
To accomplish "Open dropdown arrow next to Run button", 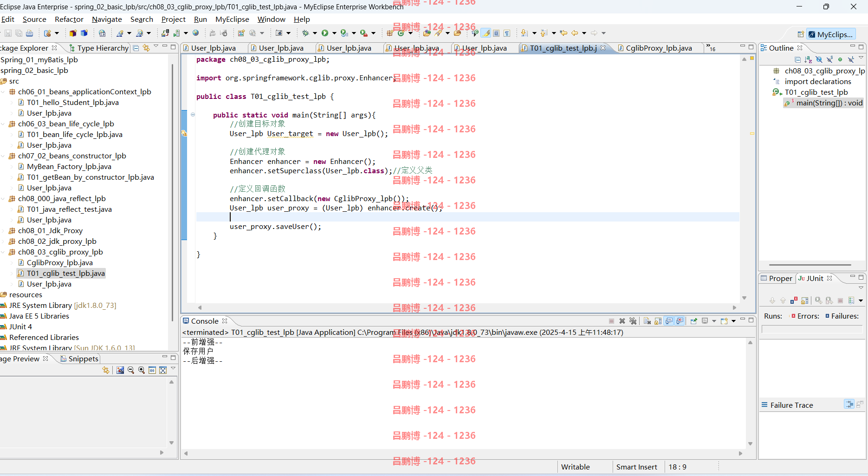I will [x=334, y=33].
